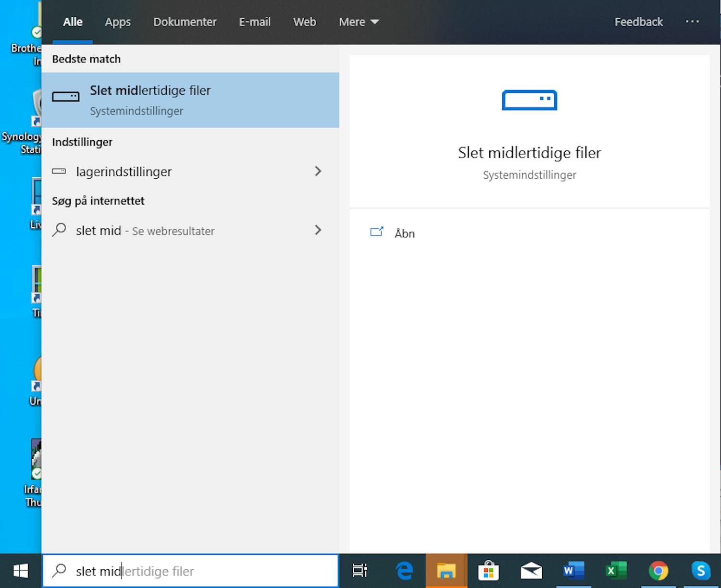Open File Explorer from the taskbar
The height and width of the screenshot is (588, 721).
[446, 571]
